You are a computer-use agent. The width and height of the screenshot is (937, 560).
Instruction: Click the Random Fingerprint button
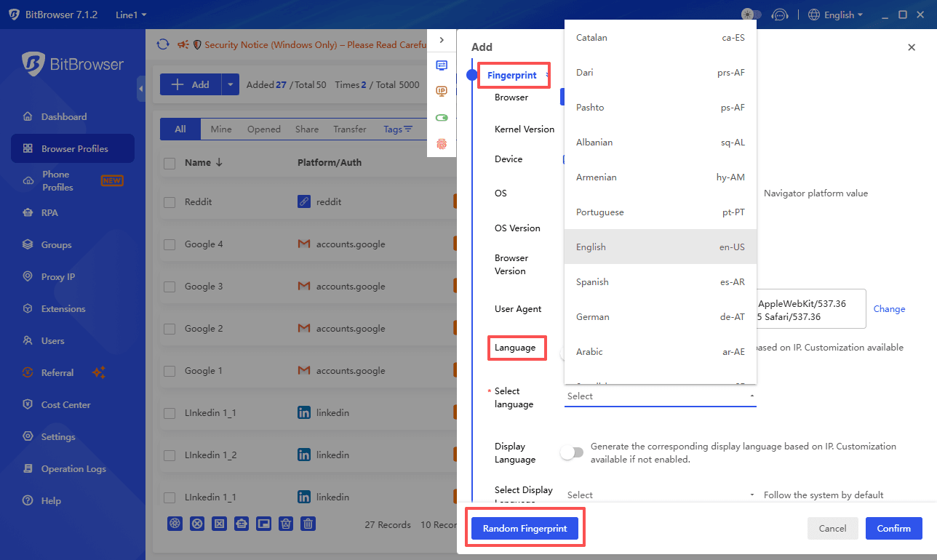pos(525,529)
